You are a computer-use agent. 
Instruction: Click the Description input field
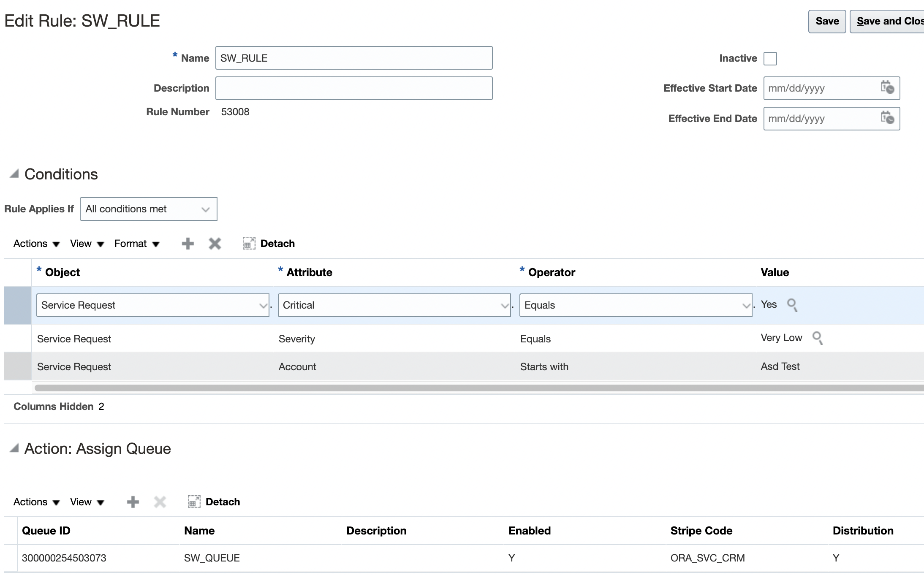(353, 88)
